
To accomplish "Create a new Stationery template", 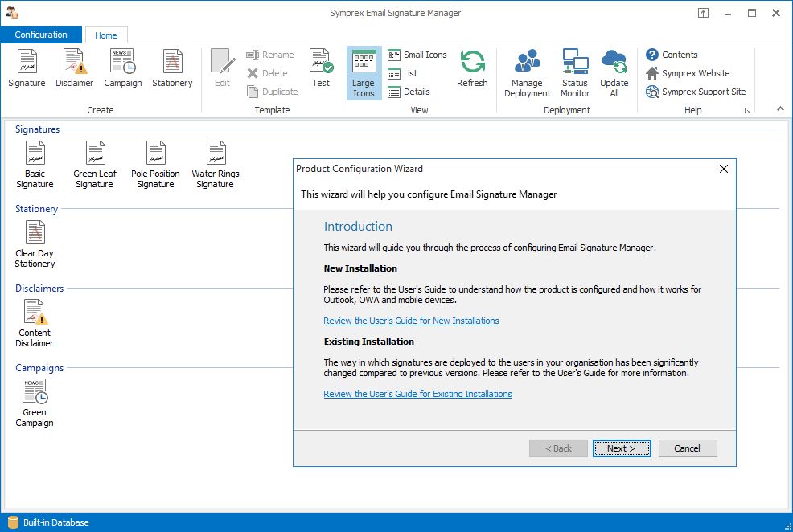I will coord(172,68).
